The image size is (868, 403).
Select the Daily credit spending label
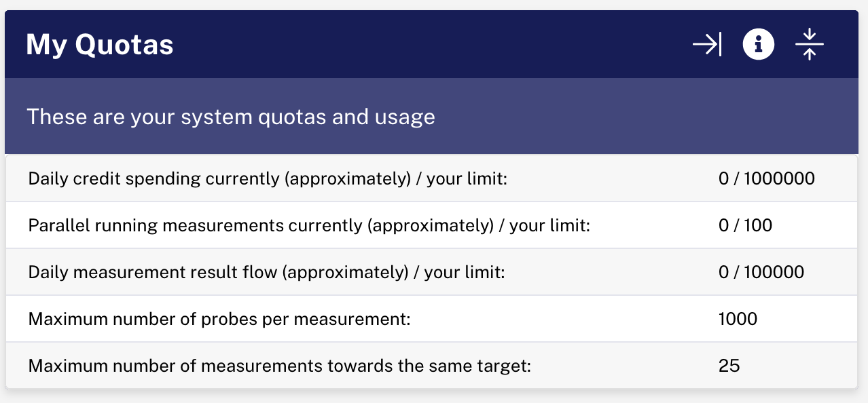268,178
